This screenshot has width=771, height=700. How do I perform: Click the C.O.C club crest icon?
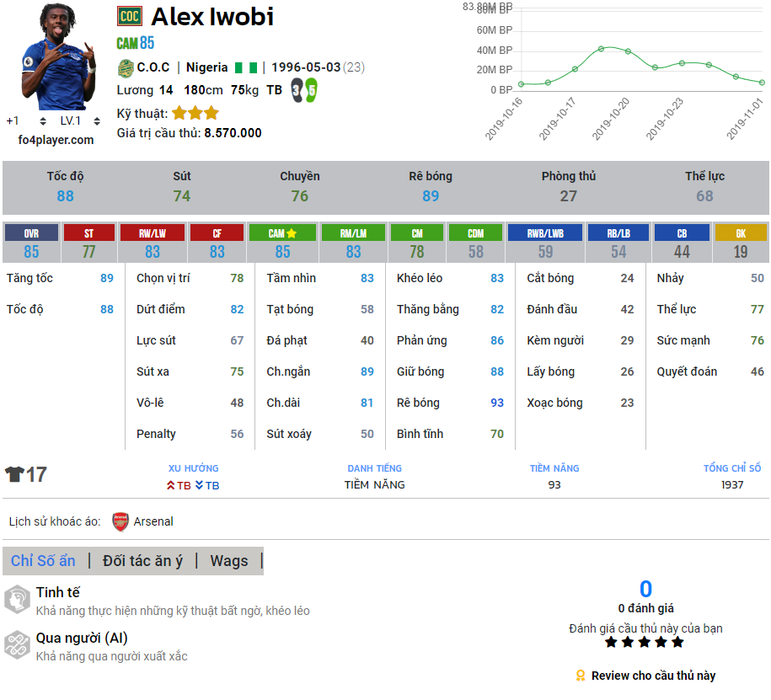click(x=126, y=67)
